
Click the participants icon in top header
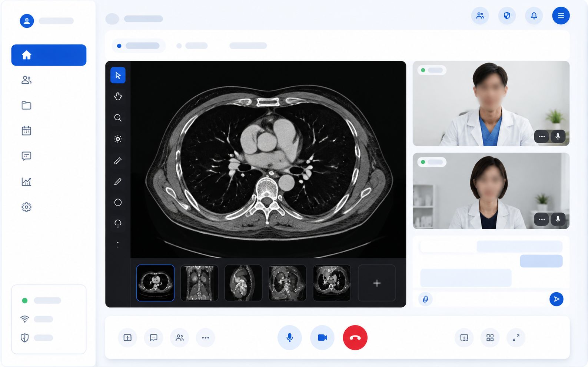click(480, 16)
